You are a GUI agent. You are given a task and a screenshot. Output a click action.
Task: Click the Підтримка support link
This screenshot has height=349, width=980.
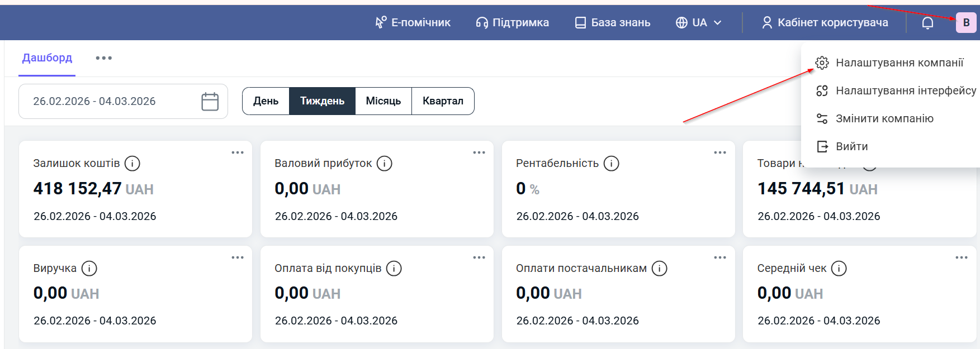[x=512, y=23]
